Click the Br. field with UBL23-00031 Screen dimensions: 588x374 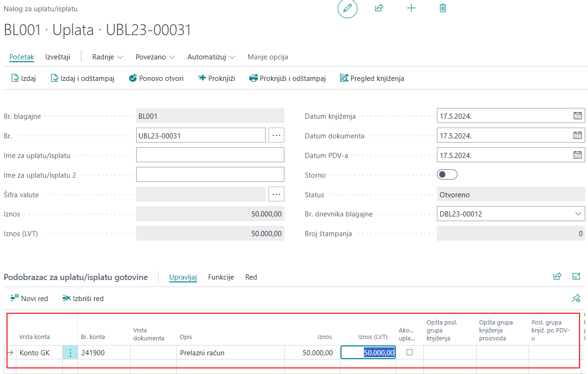pos(201,136)
